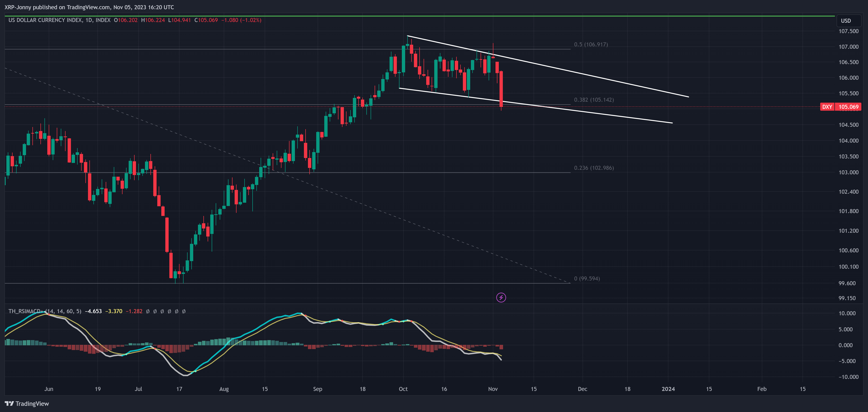Click the -10.000 indicator scale label
Image resolution: width=868 pixels, height=412 pixels.
[x=848, y=377]
